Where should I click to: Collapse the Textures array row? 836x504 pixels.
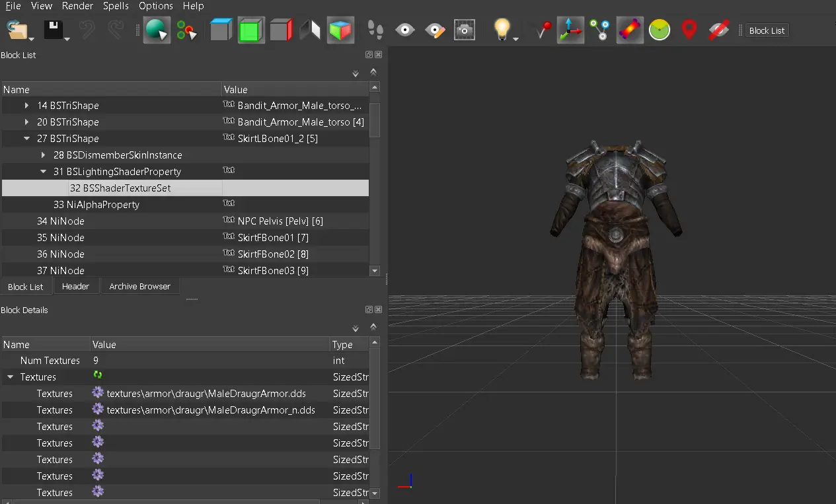click(x=10, y=377)
